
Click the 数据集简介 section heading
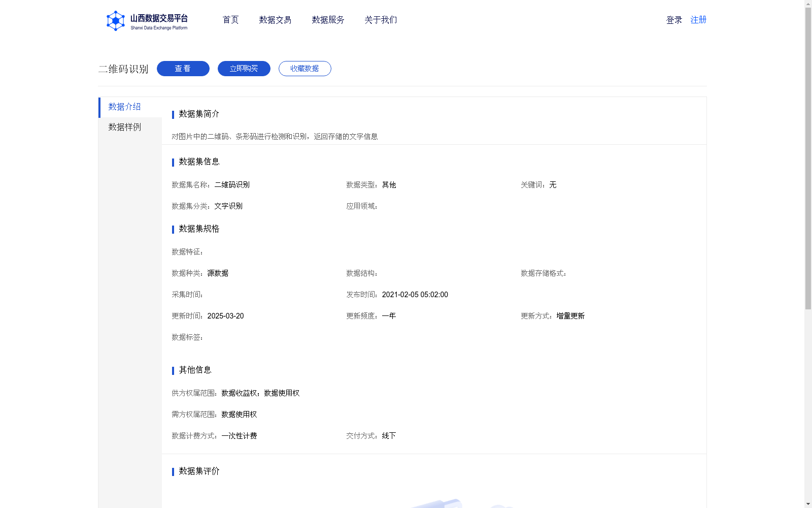coord(199,114)
